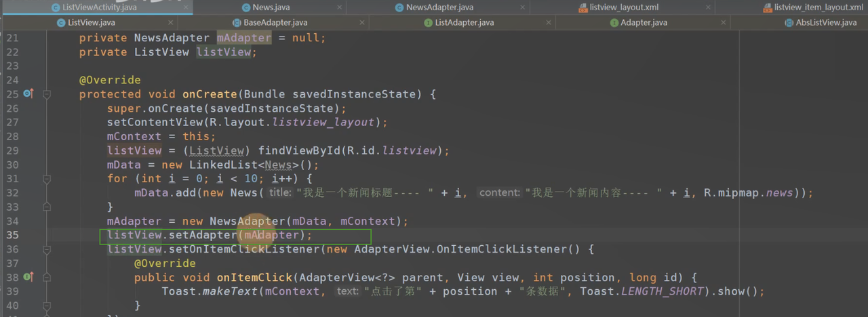Viewport: 868px width, 317px height.
Task: Click line number 30 in the gutter
Action: (12, 165)
